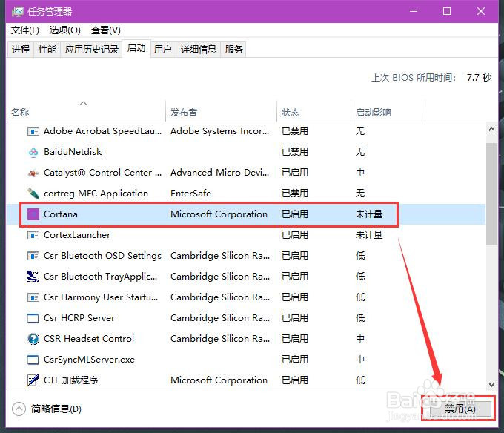Select the CsrSyncMLServer.exe name
The image size is (504, 433).
pos(89,360)
